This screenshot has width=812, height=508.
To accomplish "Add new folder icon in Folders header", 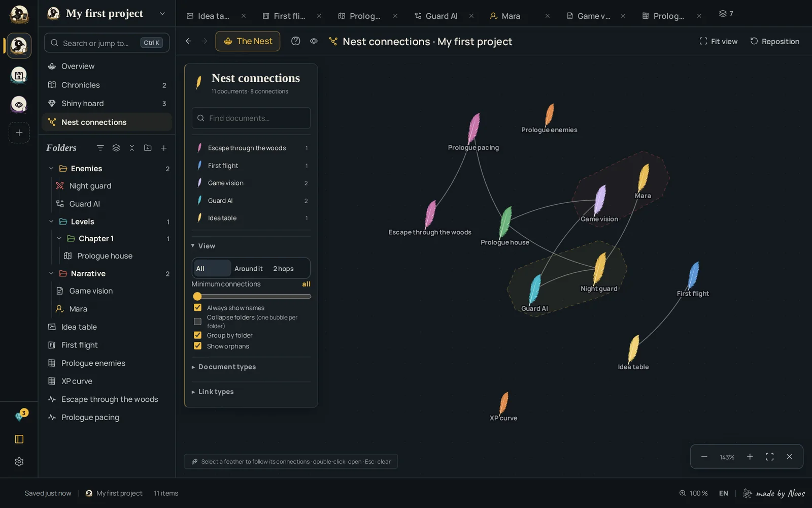I will click(148, 148).
